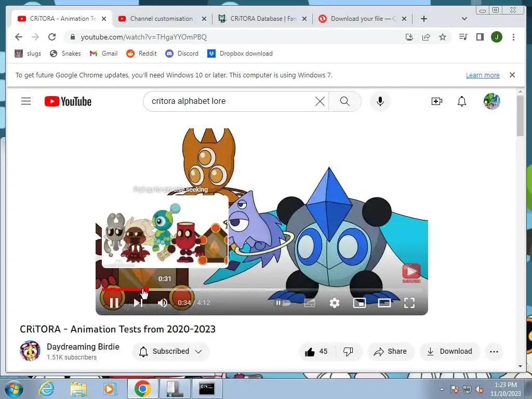This screenshot has height=399, width=532.
Task: Open media controls icon
Action: click(x=463, y=37)
